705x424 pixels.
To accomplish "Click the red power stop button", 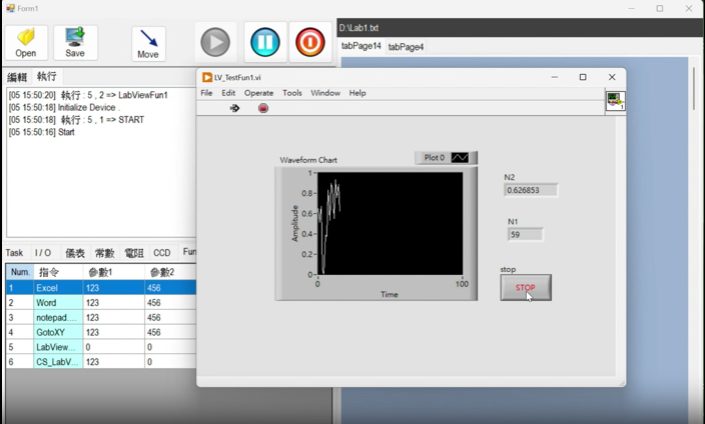I will (x=310, y=42).
